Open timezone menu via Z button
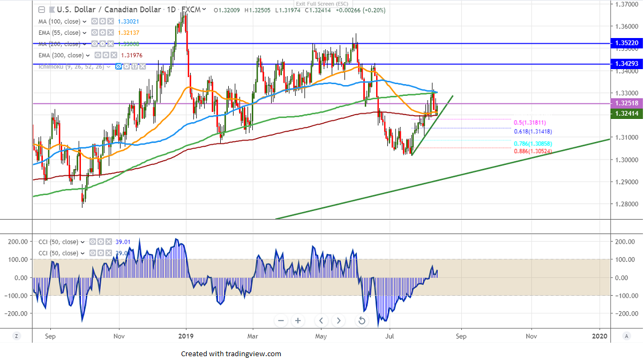Image resolution: width=644 pixels, height=361 pixels. tap(17, 336)
